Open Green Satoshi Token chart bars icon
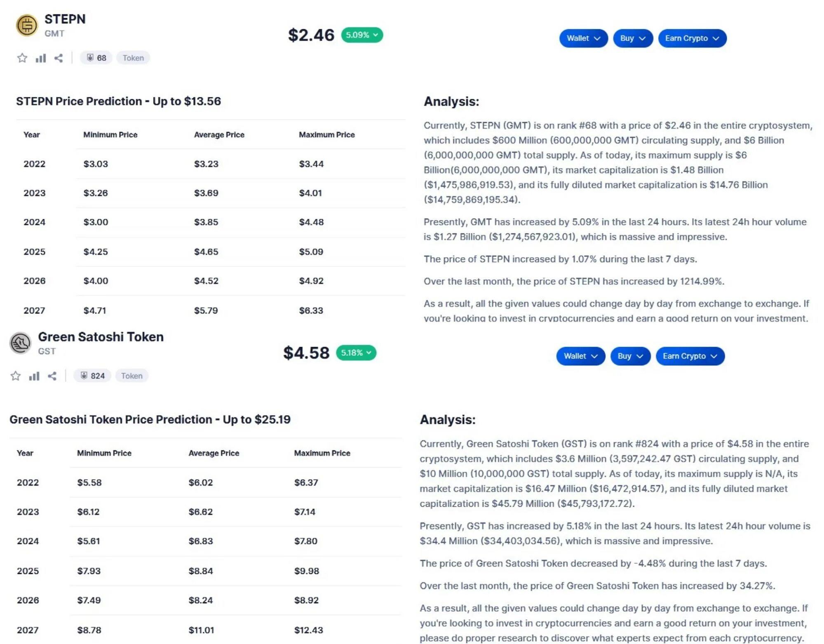 pos(34,376)
